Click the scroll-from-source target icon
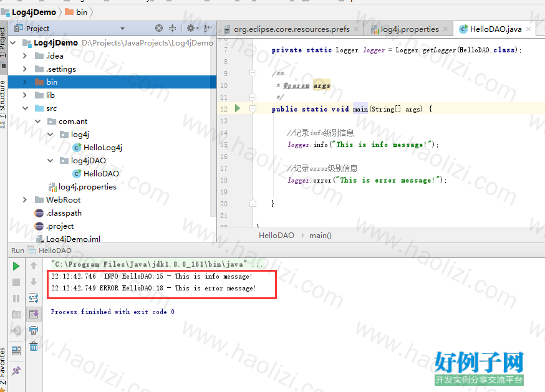This screenshot has width=545, height=392. pyautogui.click(x=159, y=29)
